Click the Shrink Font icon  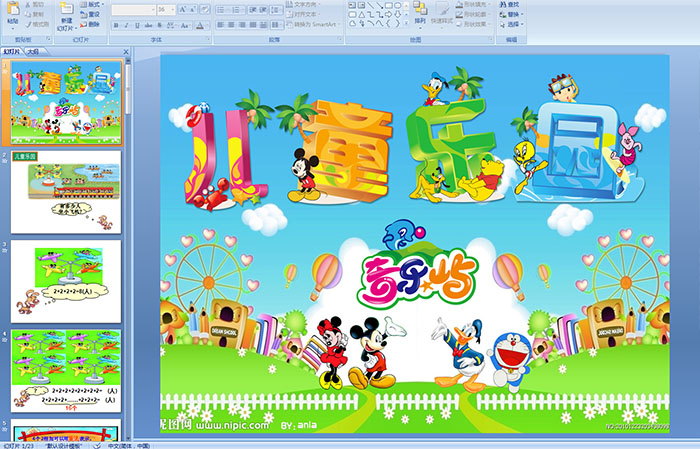[193, 9]
